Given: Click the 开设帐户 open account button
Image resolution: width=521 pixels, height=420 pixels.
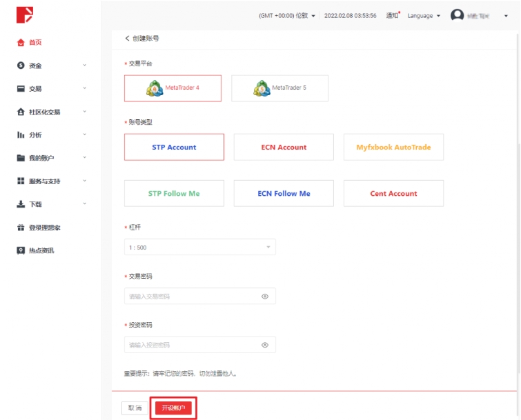Looking at the screenshot, I should [173, 408].
